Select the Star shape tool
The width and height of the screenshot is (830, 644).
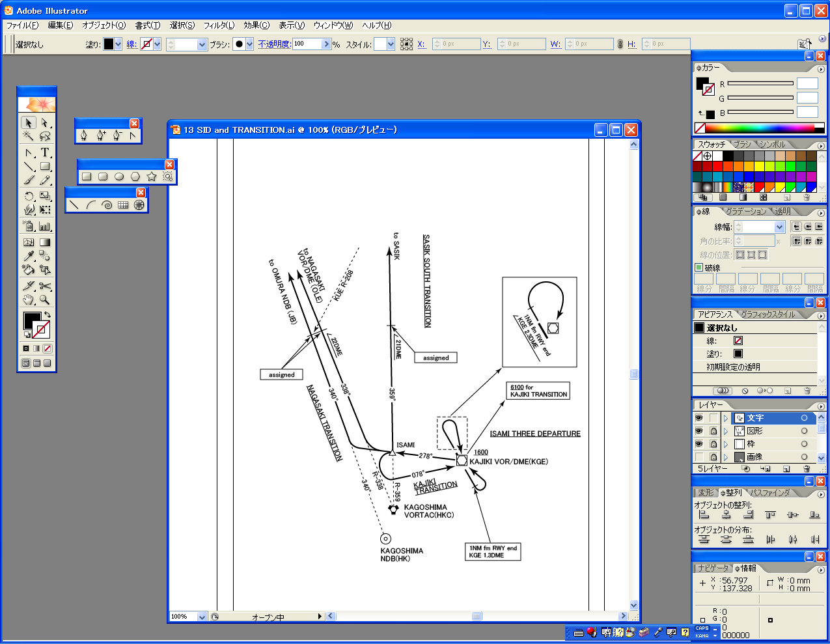[152, 176]
